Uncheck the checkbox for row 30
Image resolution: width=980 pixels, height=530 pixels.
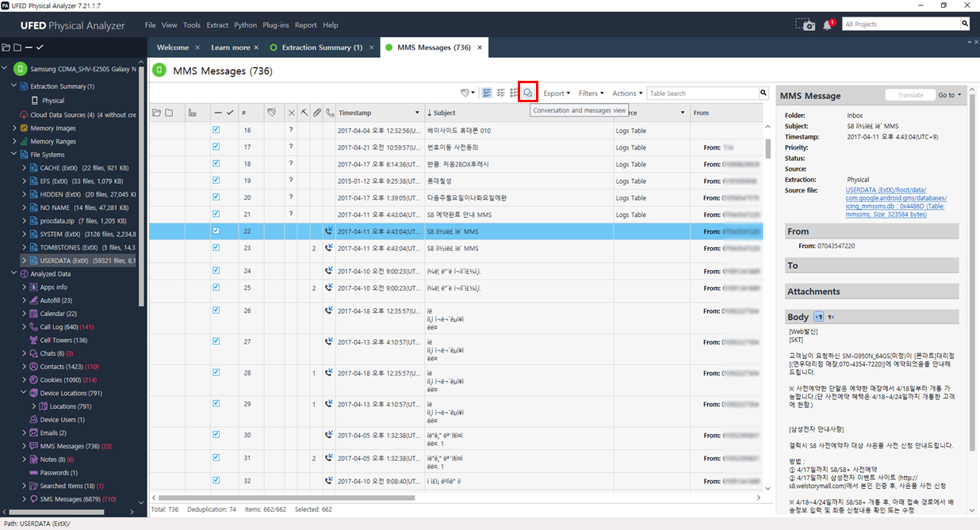click(216, 434)
